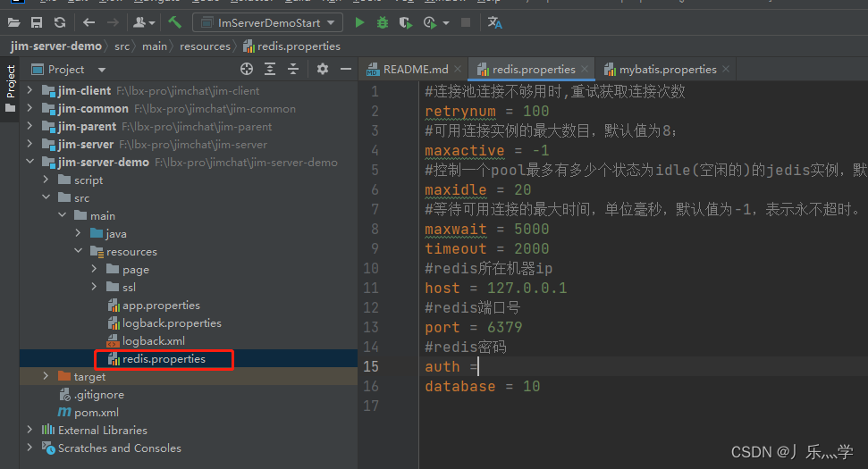Screen dimensions: 868x469
Task: Open the translate toolbar icon
Action: [x=494, y=22]
